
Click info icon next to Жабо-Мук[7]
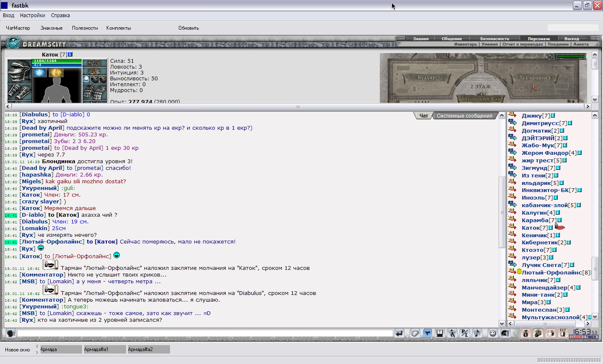pos(565,145)
